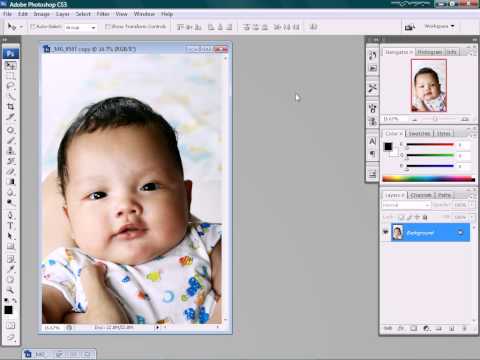Switch to the Histogram tab
480x360 pixels.
coord(429,52)
